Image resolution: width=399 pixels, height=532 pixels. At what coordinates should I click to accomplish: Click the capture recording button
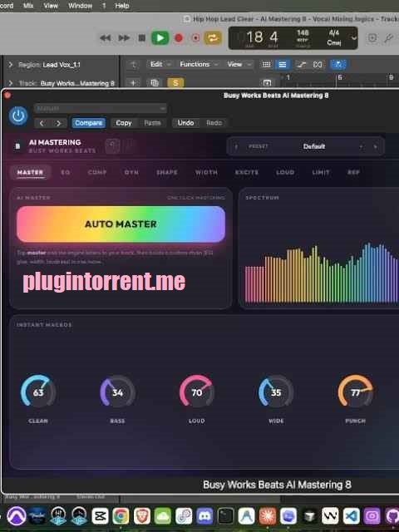click(x=195, y=38)
